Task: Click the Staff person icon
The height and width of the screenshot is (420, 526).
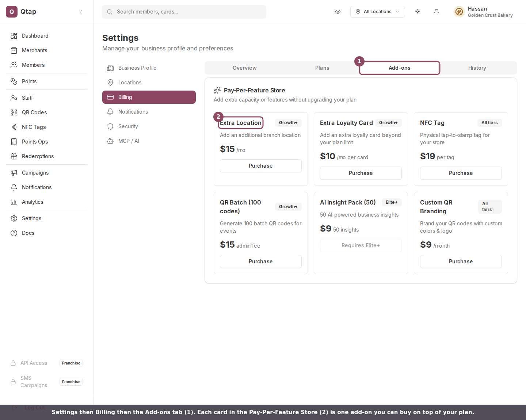Action: pyautogui.click(x=14, y=98)
